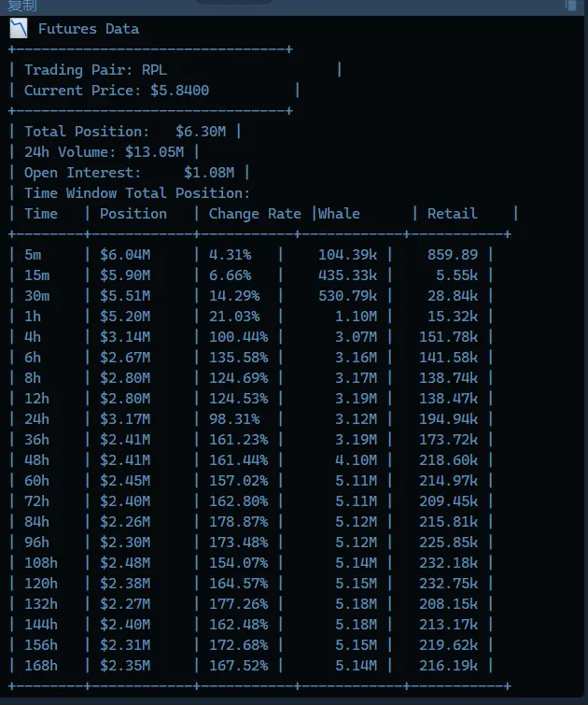Click whale value 435.33k
Screen dimensions: 588x705
coord(347,275)
